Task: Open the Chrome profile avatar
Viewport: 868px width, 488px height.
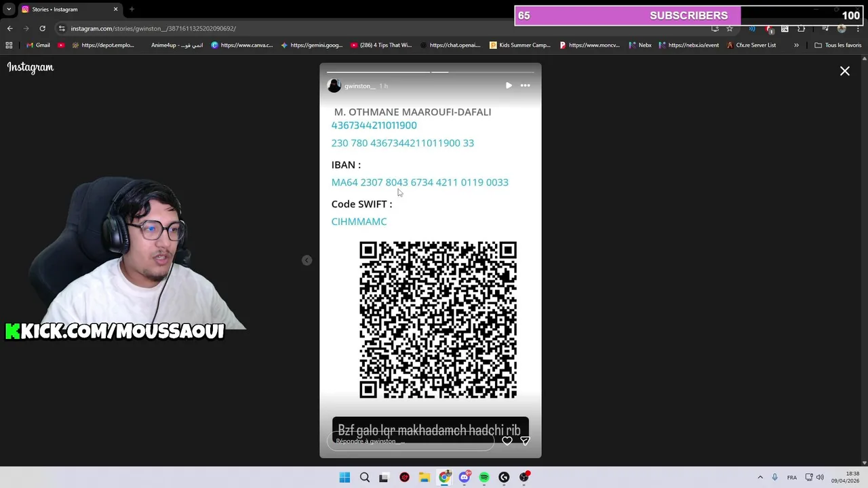Action: (x=842, y=28)
